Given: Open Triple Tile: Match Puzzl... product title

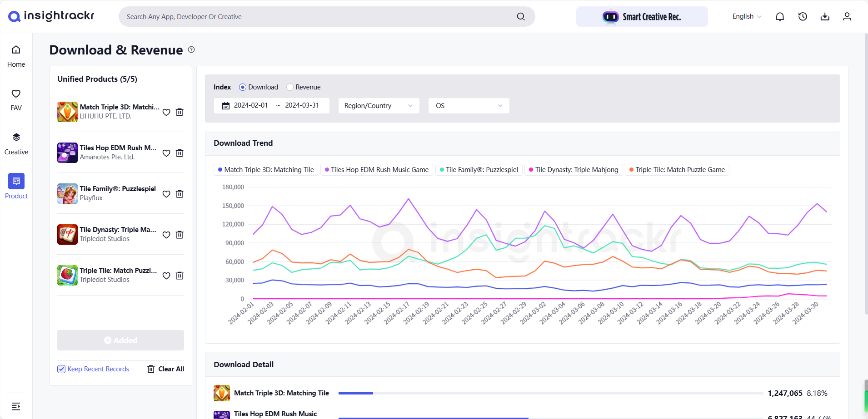Looking at the screenshot, I should coord(118,271).
